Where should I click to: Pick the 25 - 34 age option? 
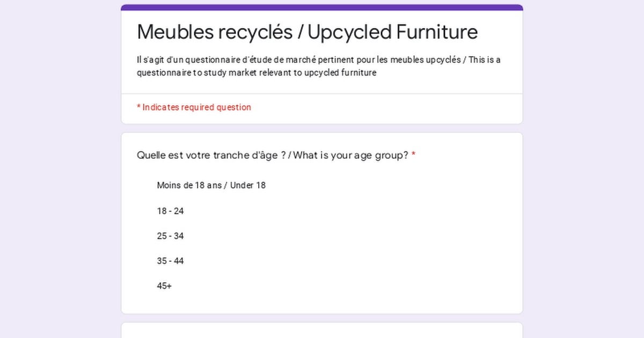(x=170, y=236)
